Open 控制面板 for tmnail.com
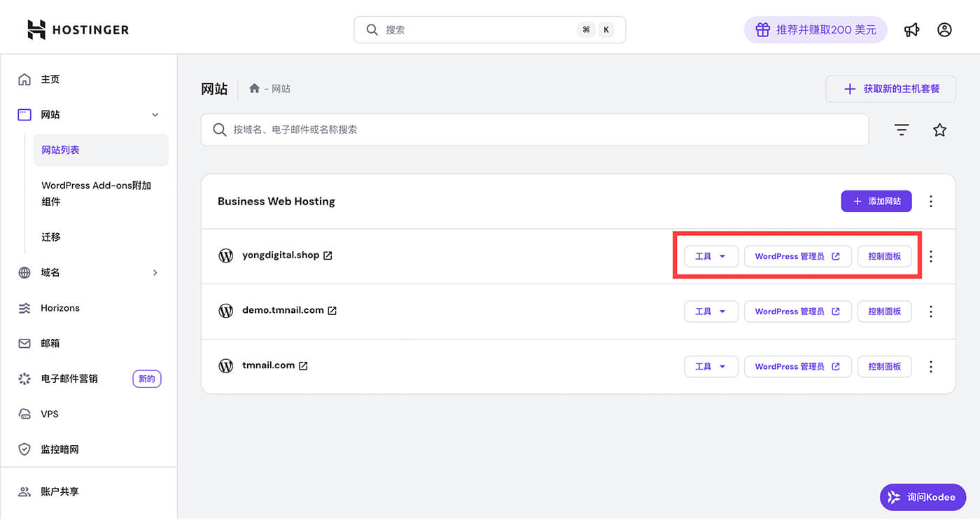980x525 pixels. pyautogui.click(x=885, y=367)
